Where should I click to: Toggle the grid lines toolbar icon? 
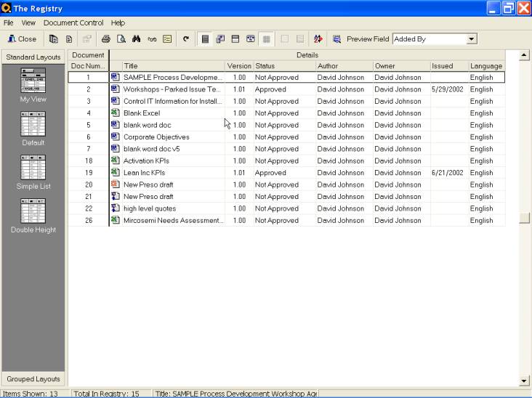pyautogui.click(x=266, y=39)
